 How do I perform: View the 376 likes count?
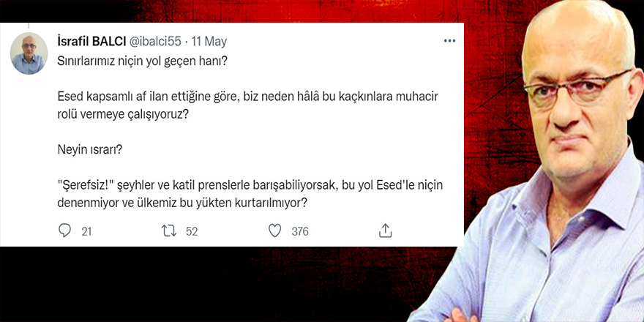click(300, 232)
